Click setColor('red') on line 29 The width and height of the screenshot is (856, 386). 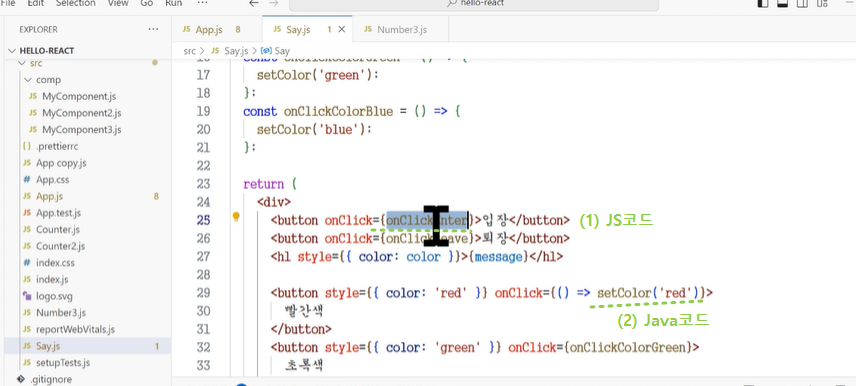pyautogui.click(x=648, y=293)
